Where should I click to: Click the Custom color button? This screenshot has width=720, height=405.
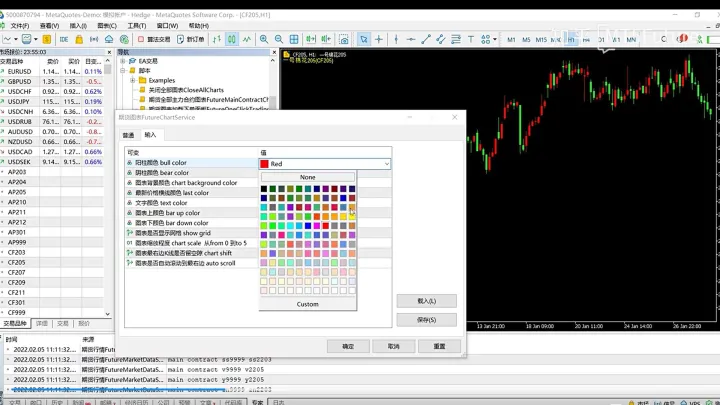(308, 304)
